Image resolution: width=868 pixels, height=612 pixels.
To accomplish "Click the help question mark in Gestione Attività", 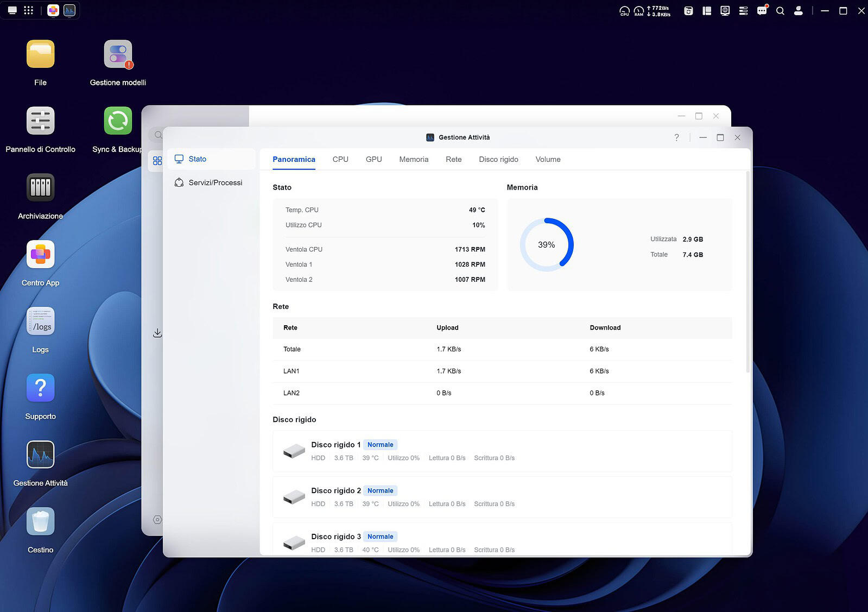I will click(676, 137).
